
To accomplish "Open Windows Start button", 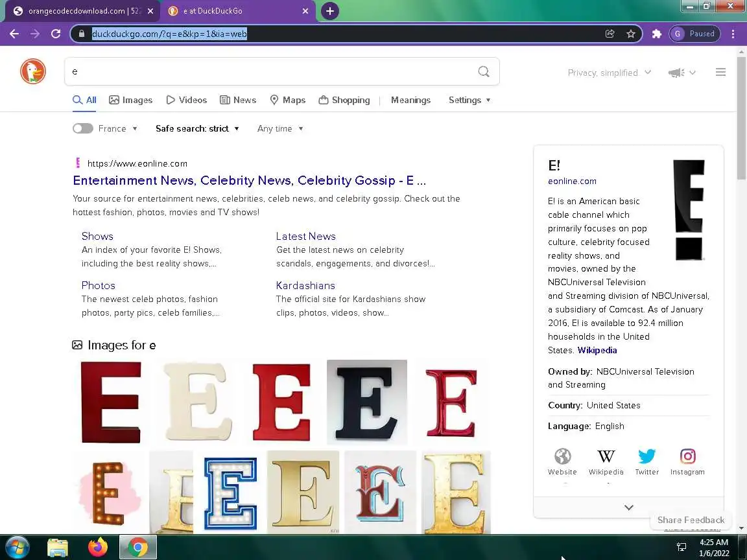I will tap(17, 548).
